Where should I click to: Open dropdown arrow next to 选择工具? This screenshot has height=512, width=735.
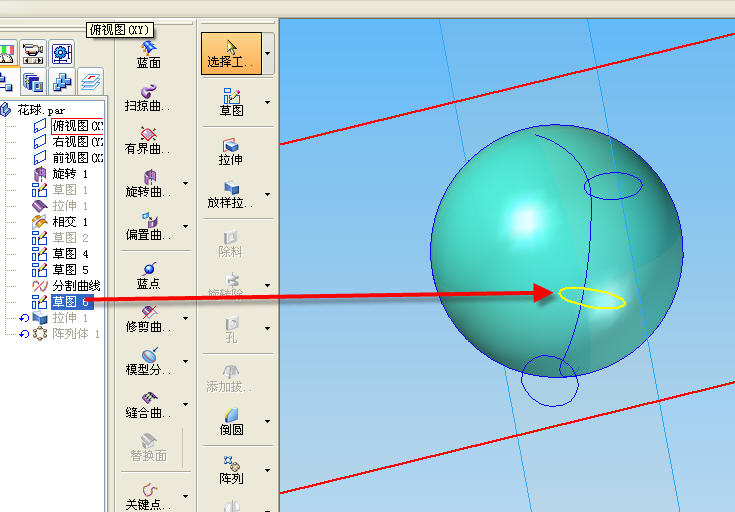[x=268, y=53]
